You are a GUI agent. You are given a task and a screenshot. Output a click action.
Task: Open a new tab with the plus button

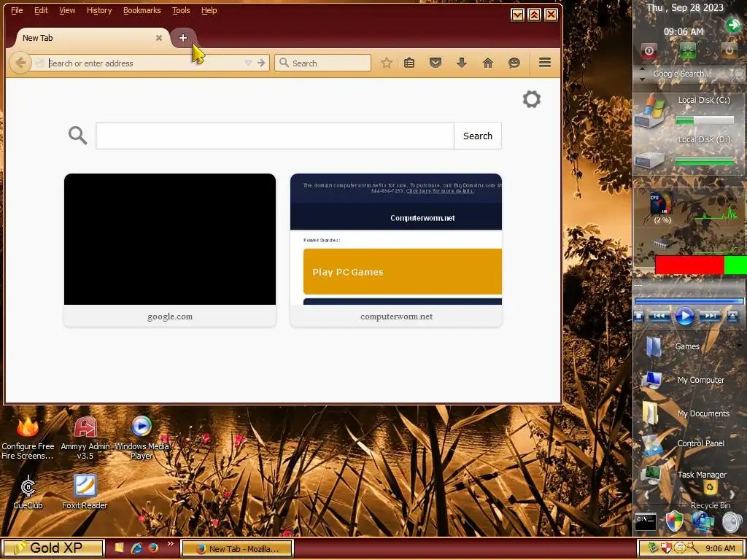pyautogui.click(x=183, y=38)
